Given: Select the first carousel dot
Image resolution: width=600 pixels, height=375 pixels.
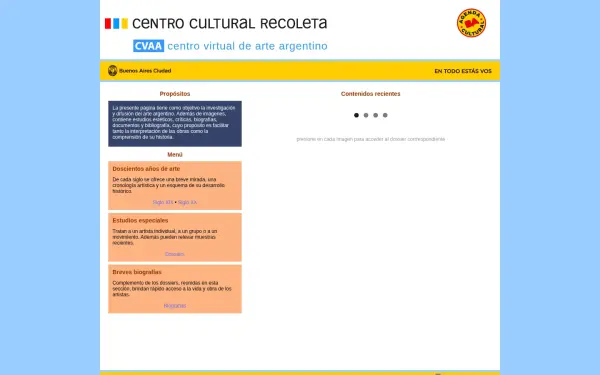Looking at the screenshot, I should 356,115.
